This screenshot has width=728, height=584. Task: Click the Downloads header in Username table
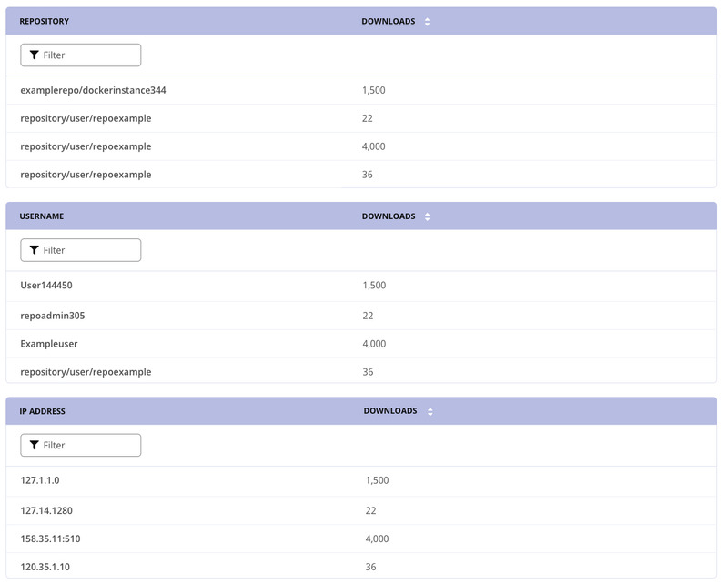[387, 216]
